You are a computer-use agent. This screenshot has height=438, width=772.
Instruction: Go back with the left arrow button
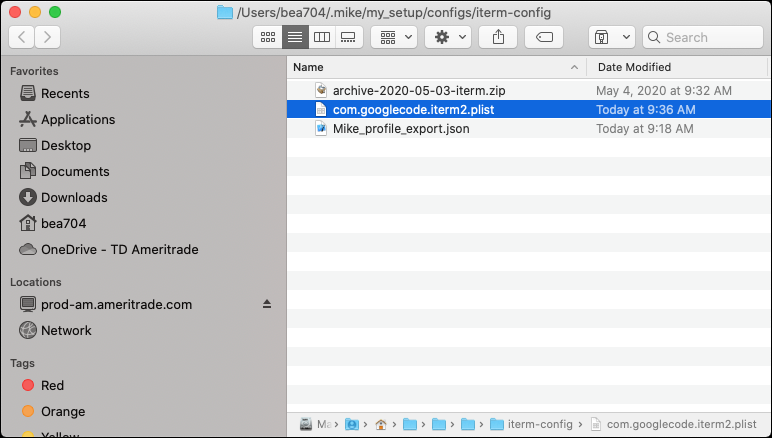pos(22,37)
